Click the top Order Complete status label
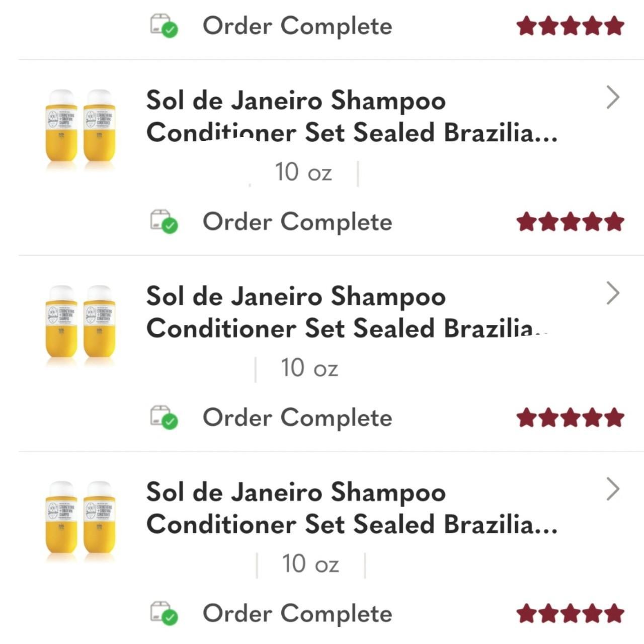 pyautogui.click(x=296, y=25)
